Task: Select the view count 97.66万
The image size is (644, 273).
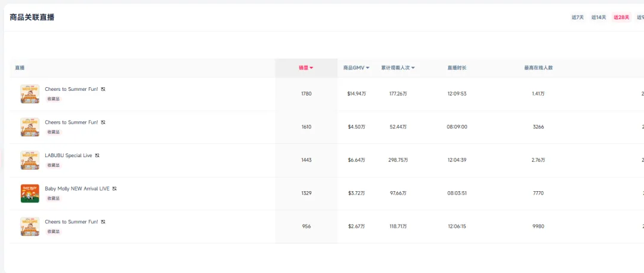Action: [x=398, y=193]
